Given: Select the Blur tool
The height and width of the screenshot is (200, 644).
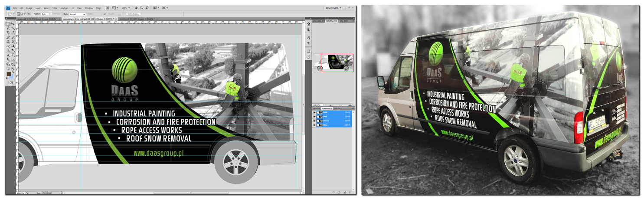Looking at the screenshot, I should coord(8,50).
